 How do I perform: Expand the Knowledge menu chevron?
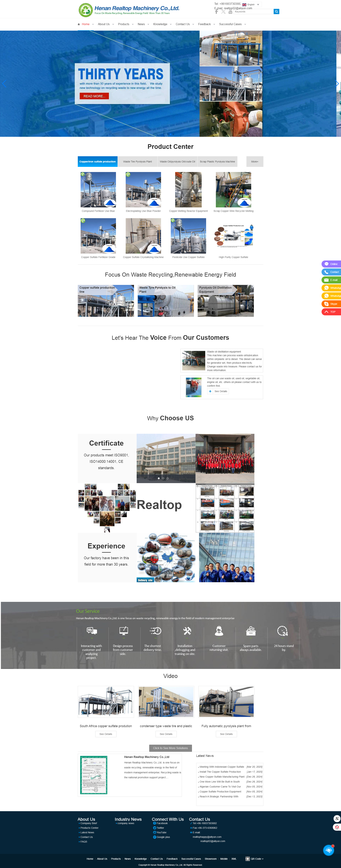pos(171,24)
